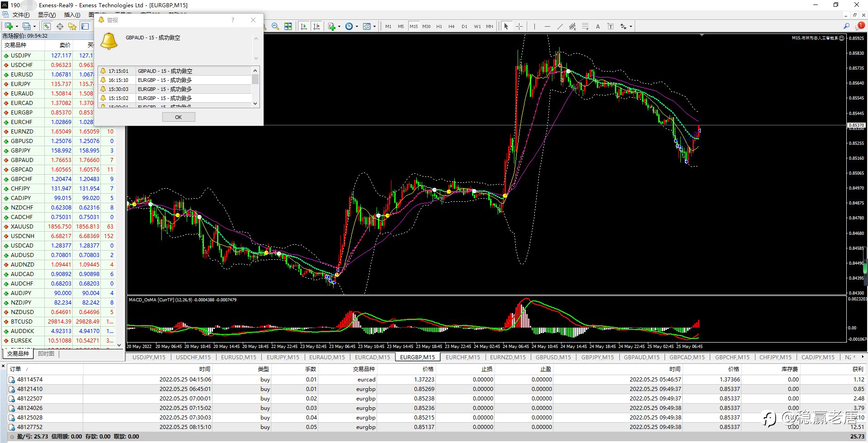Enable the crosshair cursor mode
Screen dimensions: 868x443
click(519, 26)
